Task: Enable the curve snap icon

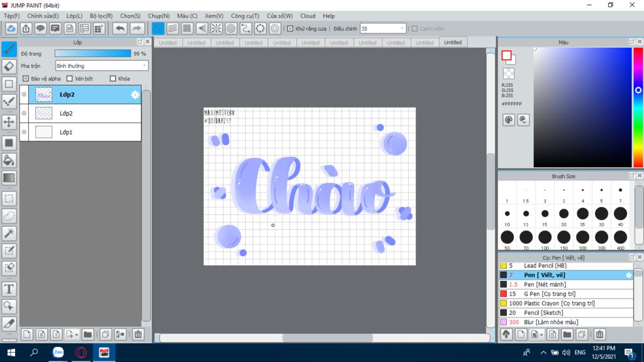Action: tap(246, 28)
